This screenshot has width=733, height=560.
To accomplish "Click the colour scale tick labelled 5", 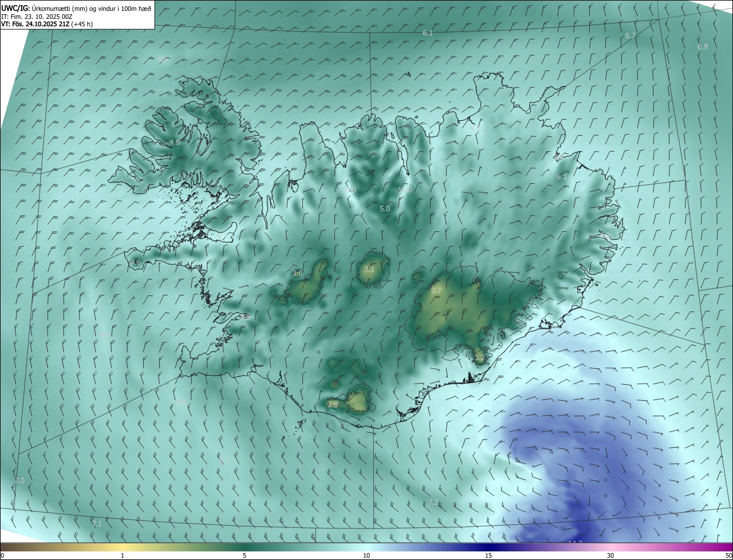I will pos(245,555).
